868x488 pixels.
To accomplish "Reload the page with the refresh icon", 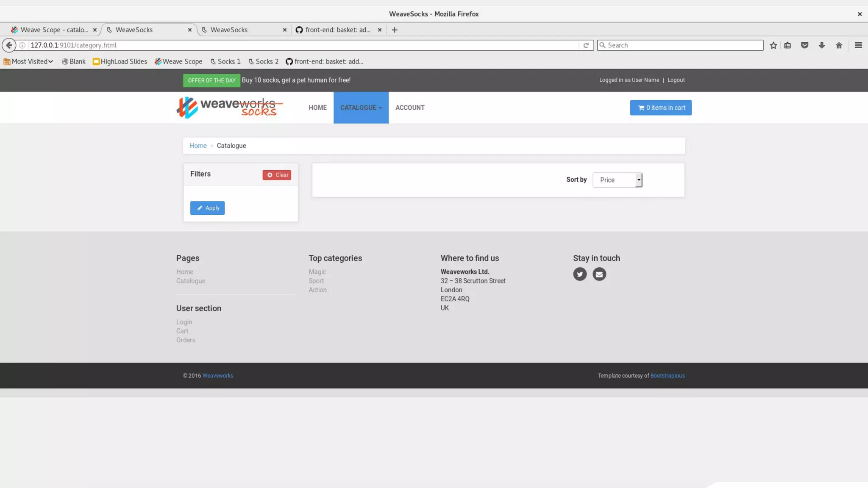I will pyautogui.click(x=586, y=45).
